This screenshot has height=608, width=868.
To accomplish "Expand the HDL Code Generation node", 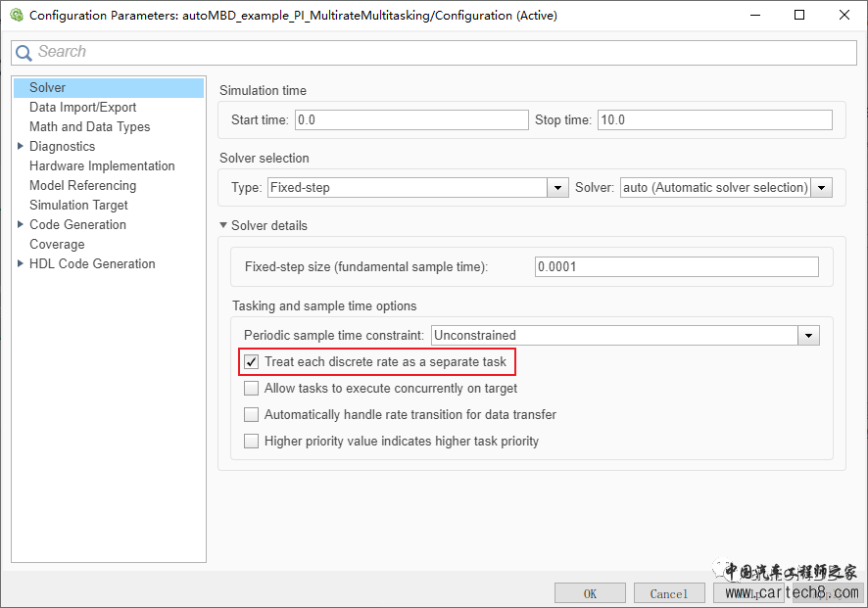I will pos(21,263).
